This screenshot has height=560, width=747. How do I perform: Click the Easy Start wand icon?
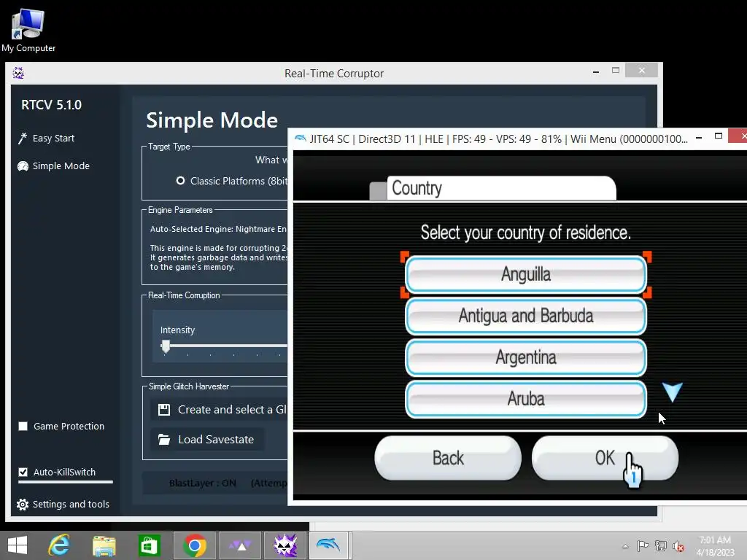click(x=23, y=138)
